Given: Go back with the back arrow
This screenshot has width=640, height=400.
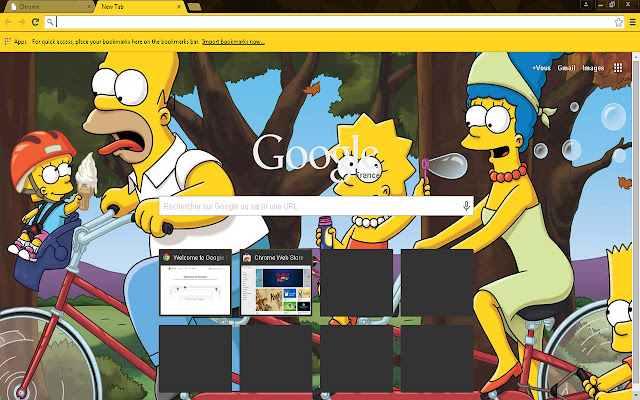Looking at the screenshot, I should click(x=8, y=22).
